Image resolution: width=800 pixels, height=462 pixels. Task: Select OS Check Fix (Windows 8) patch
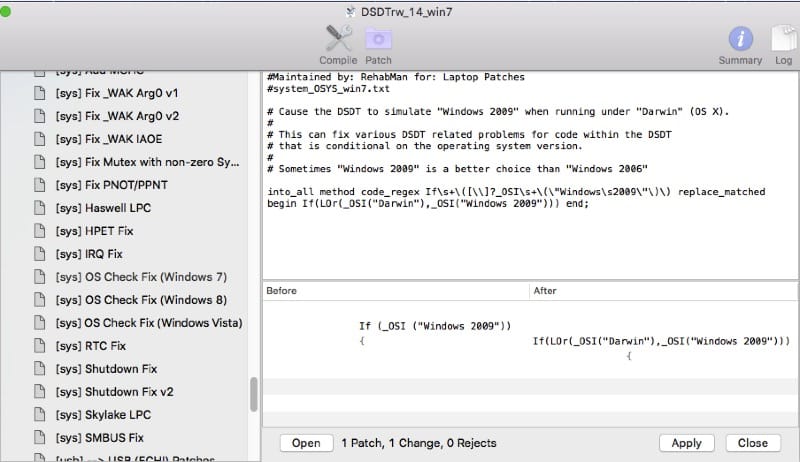pos(141,300)
